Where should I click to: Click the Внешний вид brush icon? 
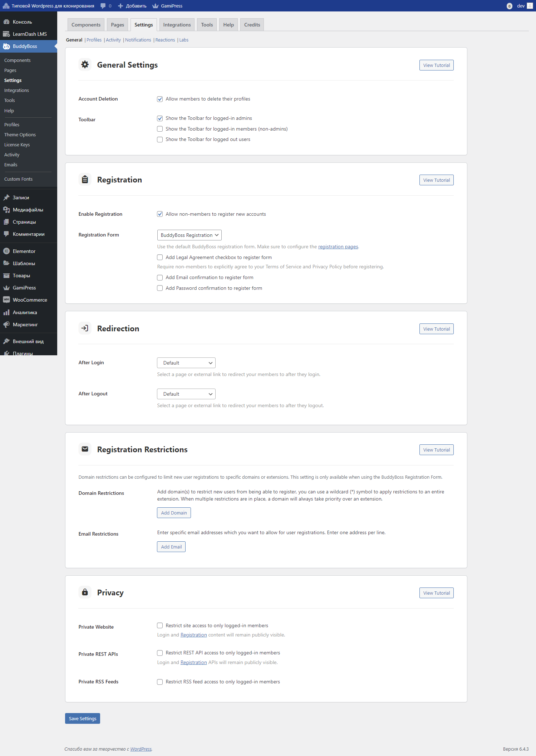(6, 341)
